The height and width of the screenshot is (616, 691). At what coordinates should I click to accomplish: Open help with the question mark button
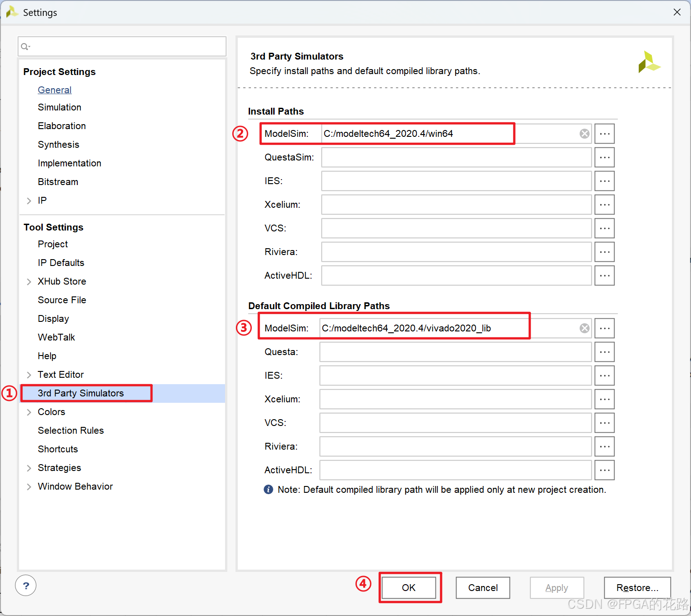[x=26, y=586]
